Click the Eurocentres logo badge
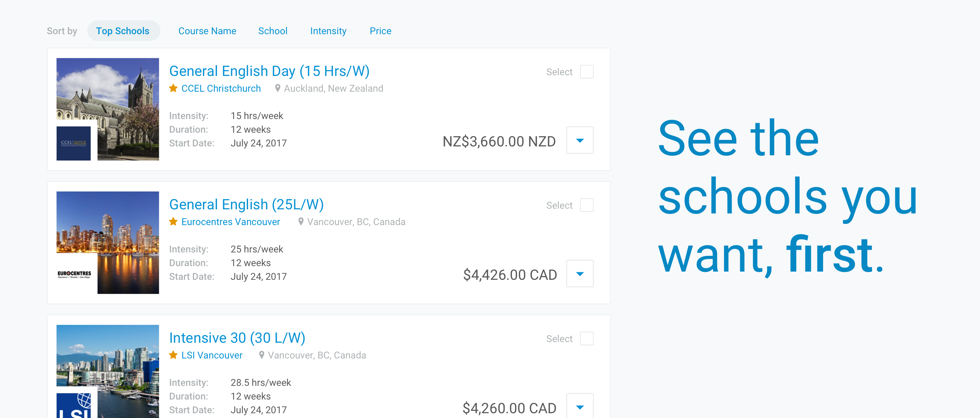The height and width of the screenshot is (418, 980). (74, 274)
